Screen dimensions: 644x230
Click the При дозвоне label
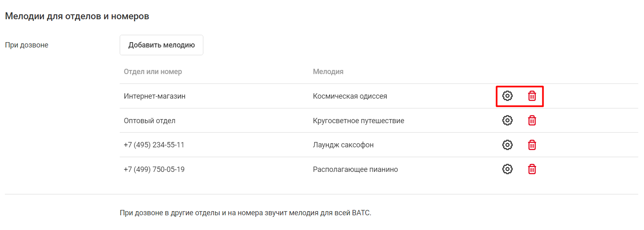click(27, 45)
